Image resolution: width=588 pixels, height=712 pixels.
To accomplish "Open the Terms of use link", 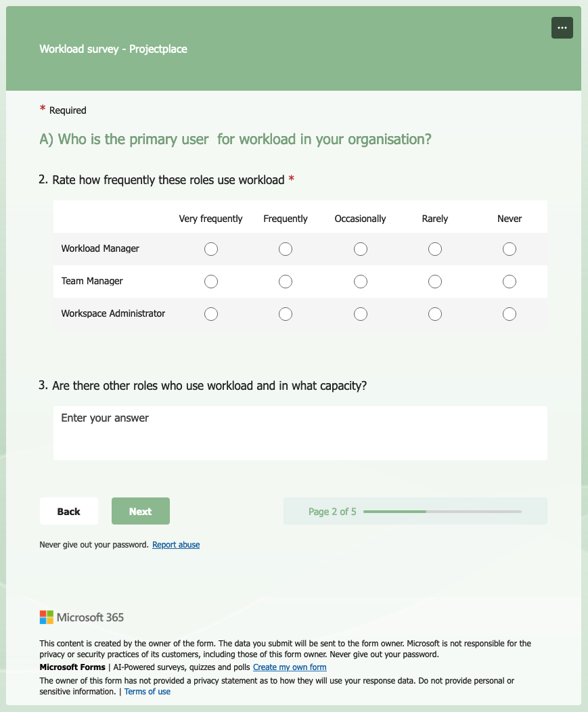I will 148,692.
